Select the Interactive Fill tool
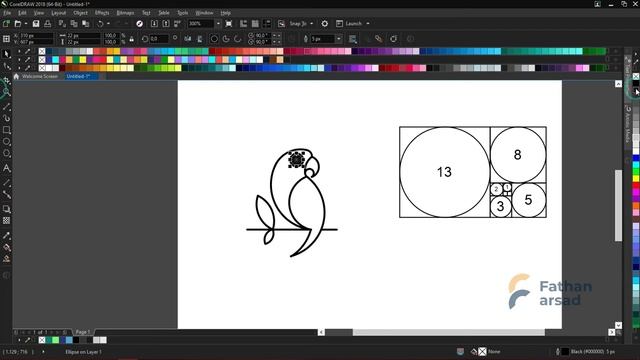 7,247
